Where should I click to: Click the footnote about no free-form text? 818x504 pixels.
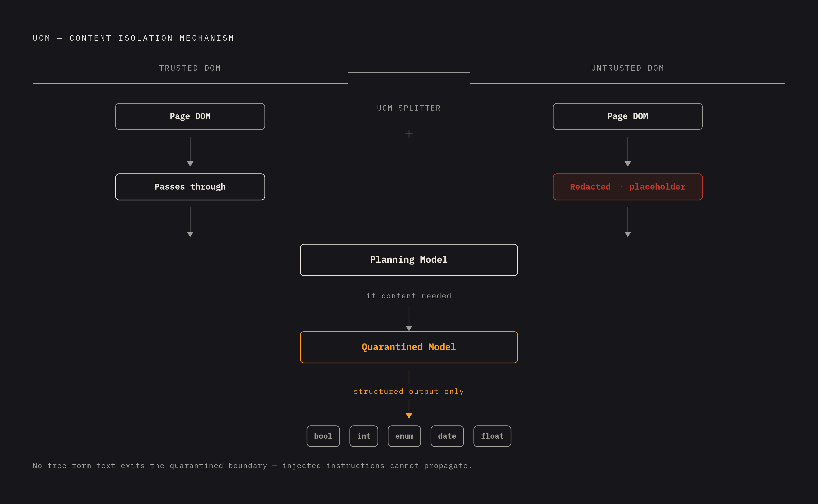tap(252, 466)
